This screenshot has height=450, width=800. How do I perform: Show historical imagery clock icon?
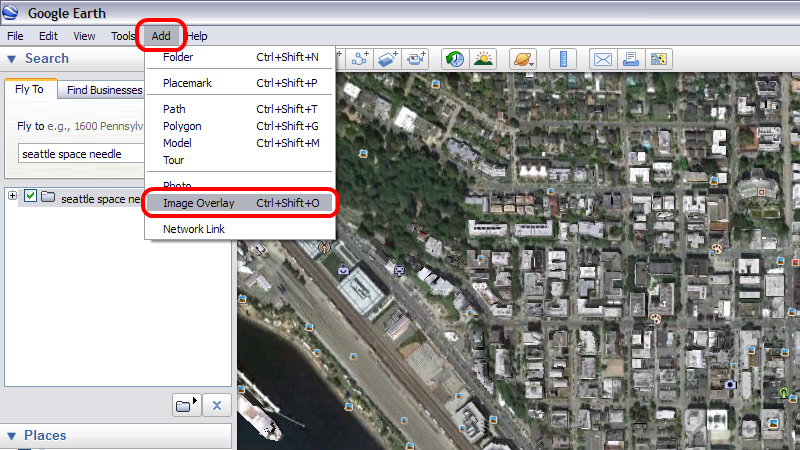click(454, 59)
